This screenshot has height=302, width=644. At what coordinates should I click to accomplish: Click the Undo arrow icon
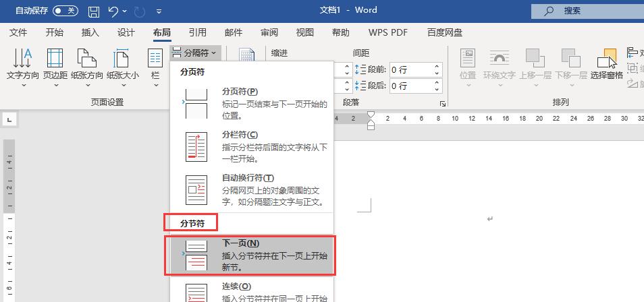(114, 11)
